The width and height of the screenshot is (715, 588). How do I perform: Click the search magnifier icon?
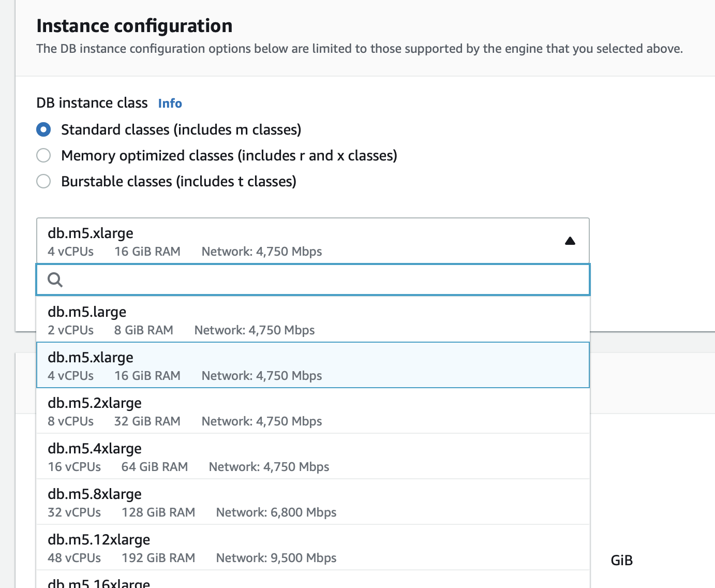click(x=55, y=280)
